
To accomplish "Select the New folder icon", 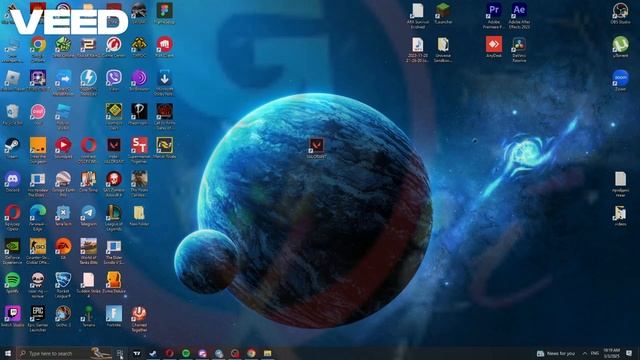I will pyautogui.click(x=139, y=213).
